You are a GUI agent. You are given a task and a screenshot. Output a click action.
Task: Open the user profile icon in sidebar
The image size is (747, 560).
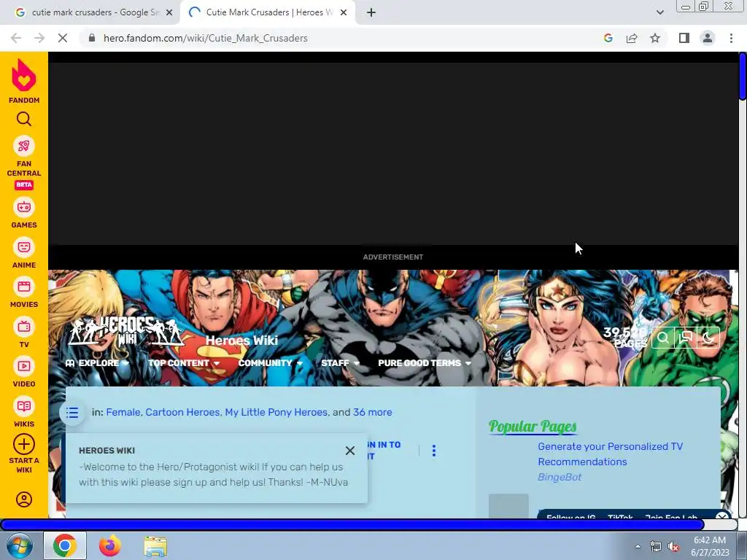[x=24, y=499]
